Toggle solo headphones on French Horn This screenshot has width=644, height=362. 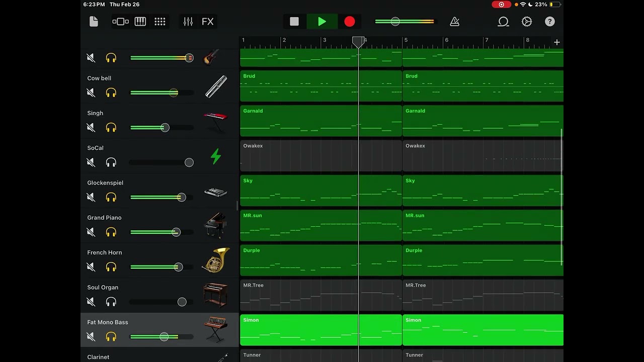pos(111,267)
